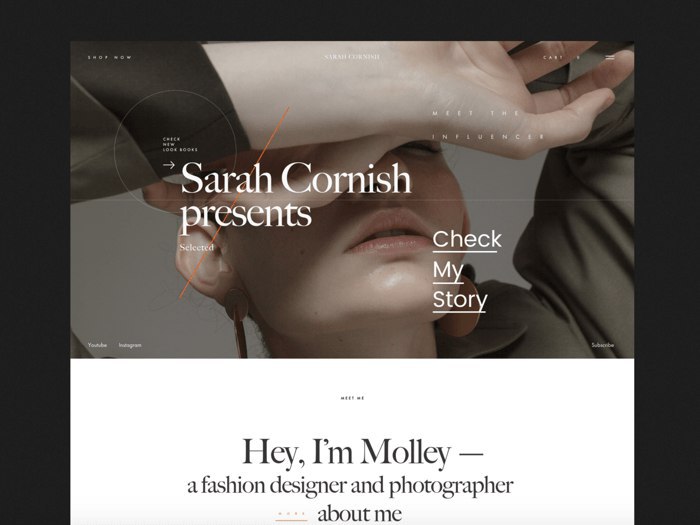Click the cart item count number
Screen dimensions: 700x525
point(578,58)
